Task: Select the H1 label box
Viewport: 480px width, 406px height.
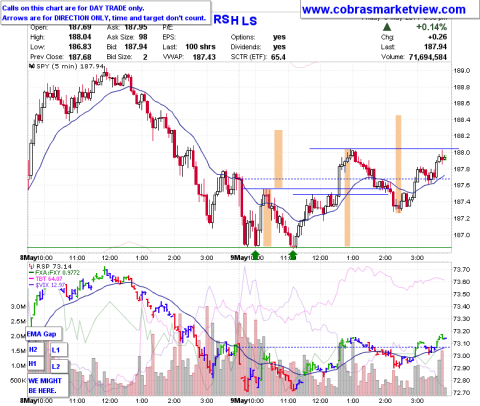Action: point(35,364)
